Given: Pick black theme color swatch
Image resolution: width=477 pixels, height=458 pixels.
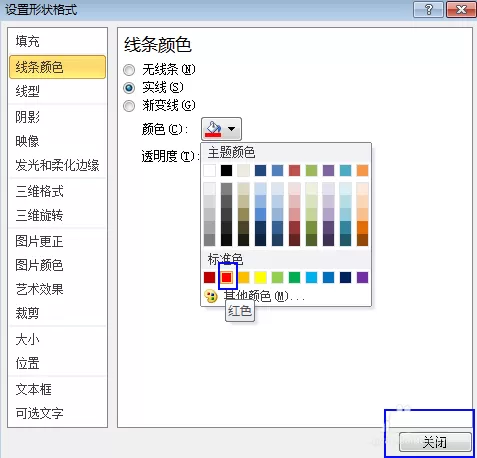Looking at the screenshot, I should 227,170.
